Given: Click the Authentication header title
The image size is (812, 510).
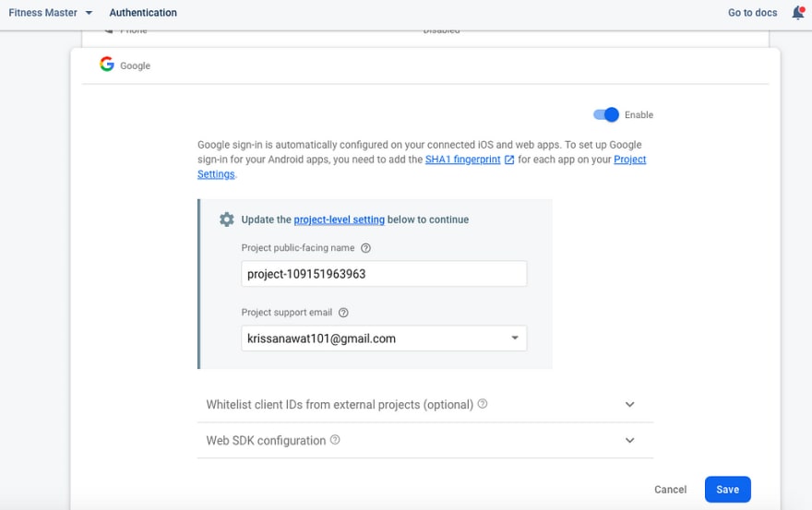Looking at the screenshot, I should pyautogui.click(x=143, y=12).
